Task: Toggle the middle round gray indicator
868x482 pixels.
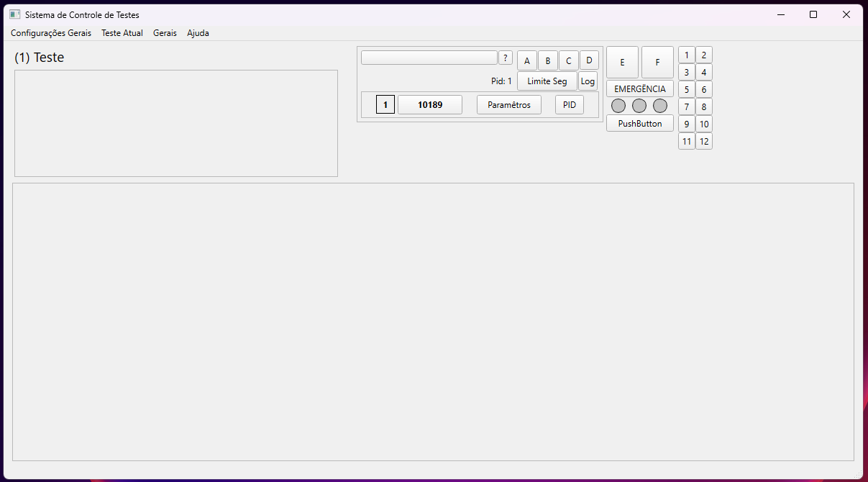Action: [x=639, y=106]
